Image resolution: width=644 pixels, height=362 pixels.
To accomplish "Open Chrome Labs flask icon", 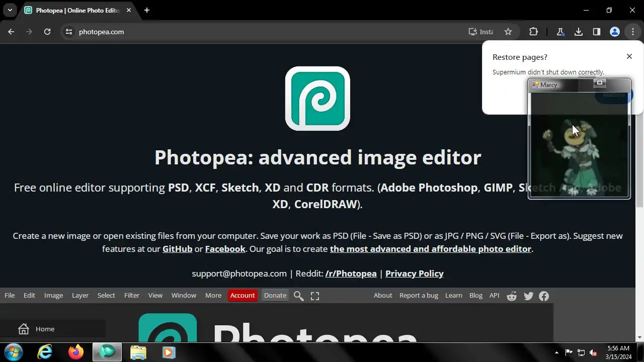I will click(560, 32).
